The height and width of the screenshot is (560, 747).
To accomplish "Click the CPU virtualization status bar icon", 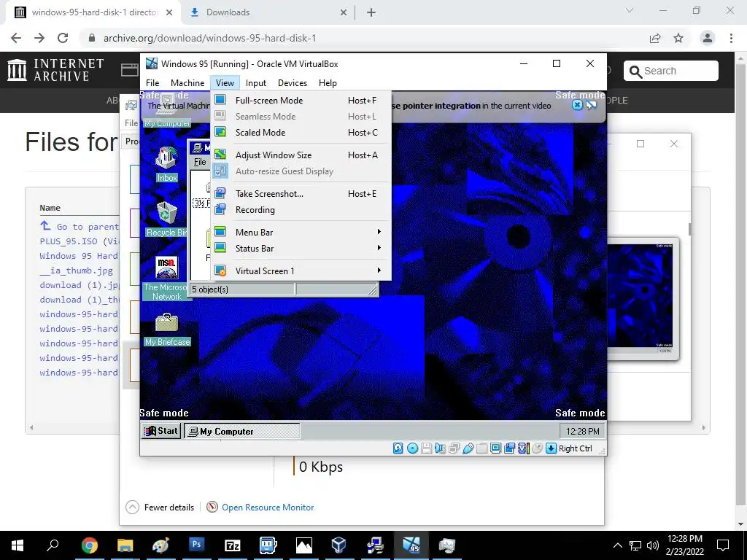I will (x=523, y=448).
